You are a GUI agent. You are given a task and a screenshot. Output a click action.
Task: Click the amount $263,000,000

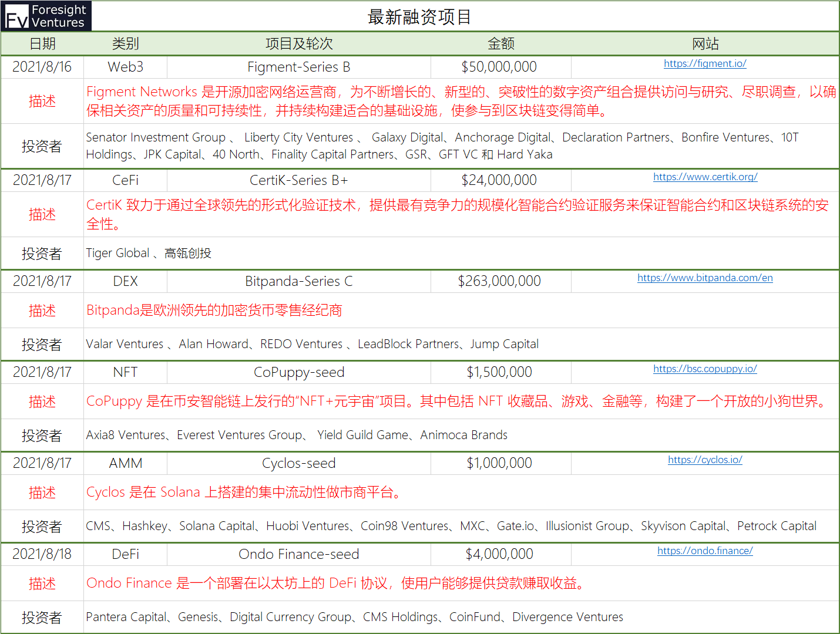click(x=499, y=281)
